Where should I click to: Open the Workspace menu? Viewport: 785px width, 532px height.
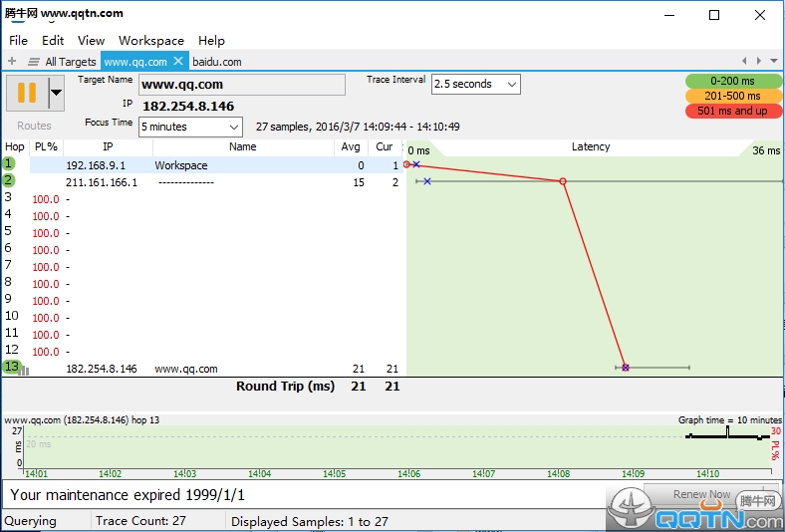pos(151,41)
